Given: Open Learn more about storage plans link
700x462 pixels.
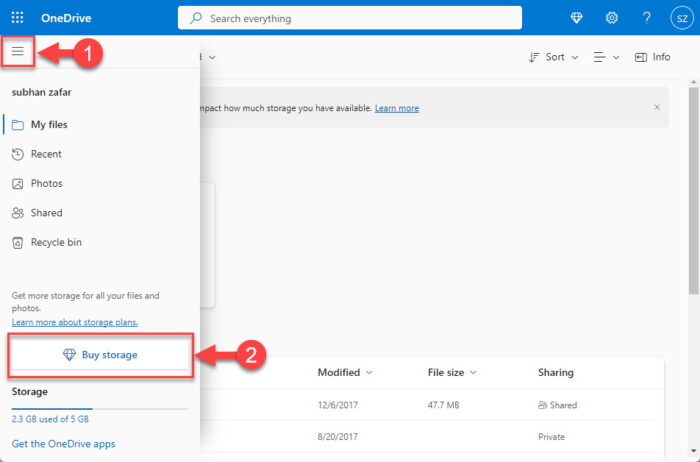Looking at the screenshot, I should 75,322.
